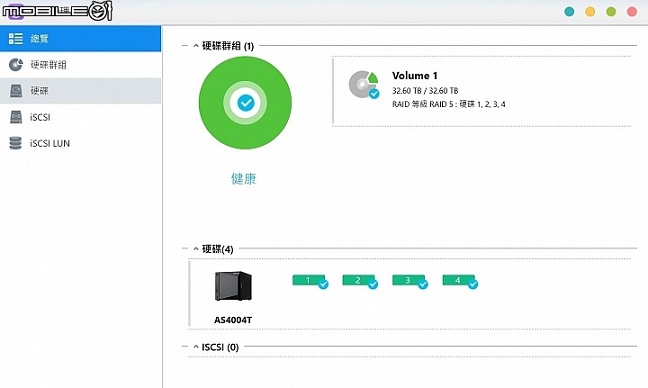The width and height of the screenshot is (648, 388).
Task: Select the 總覽 overview sidebar item
Action: (80, 38)
